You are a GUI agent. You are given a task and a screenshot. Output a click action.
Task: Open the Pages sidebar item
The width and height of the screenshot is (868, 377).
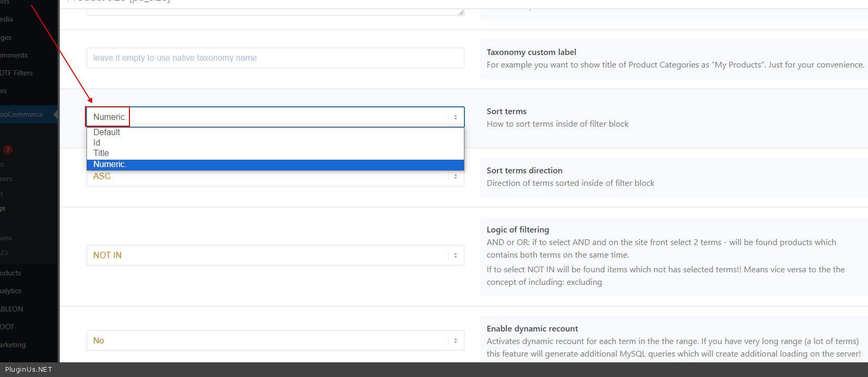[x=6, y=37]
